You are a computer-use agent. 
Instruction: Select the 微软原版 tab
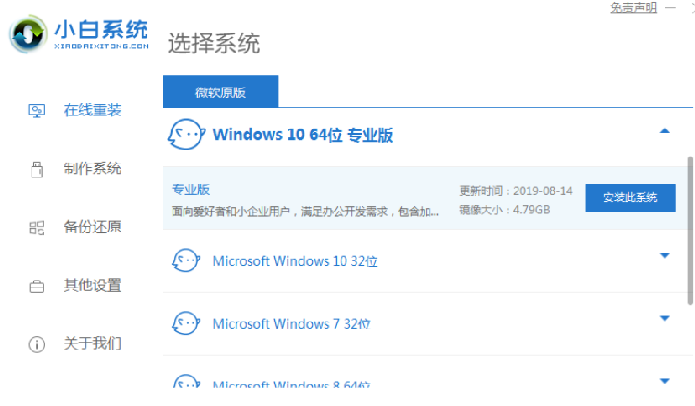pyautogui.click(x=220, y=92)
